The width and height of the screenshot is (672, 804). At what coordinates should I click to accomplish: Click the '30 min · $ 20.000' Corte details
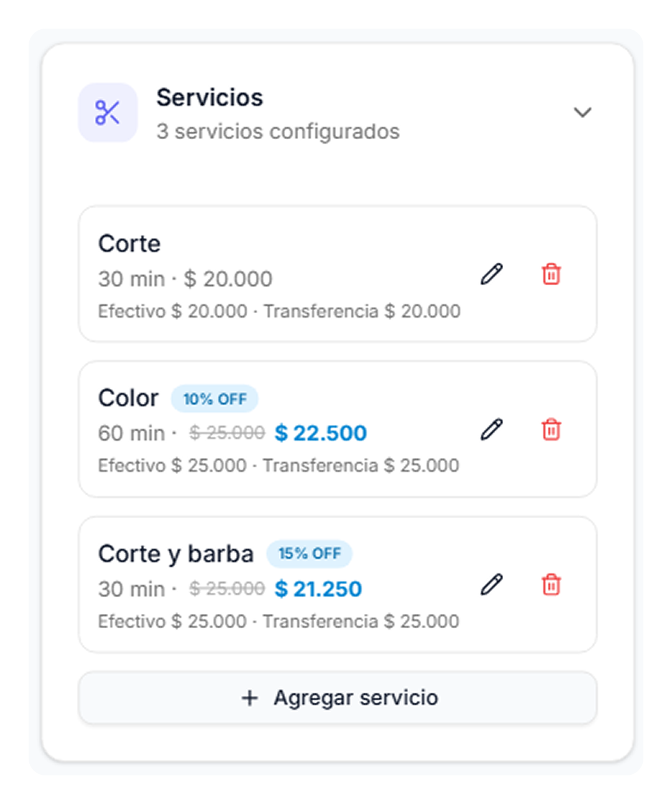click(185, 279)
